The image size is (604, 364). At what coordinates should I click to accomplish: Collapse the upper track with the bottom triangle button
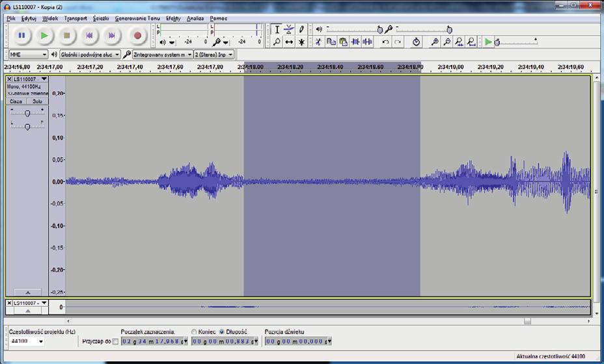27,292
